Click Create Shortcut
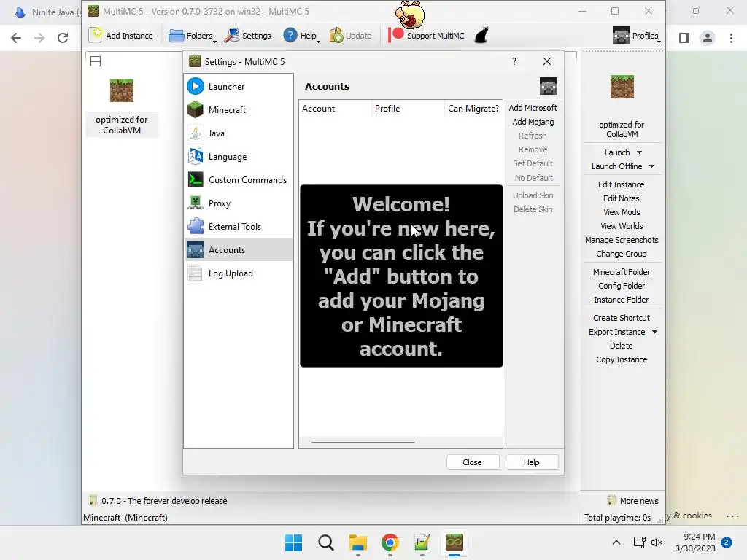747x560 pixels. coord(622,318)
